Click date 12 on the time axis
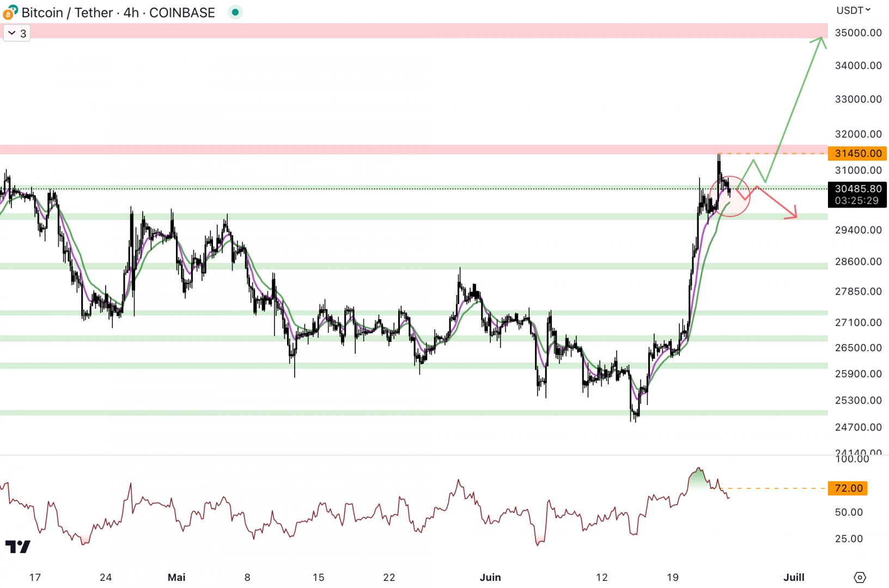Viewport: 889px width, 588px height. point(601,577)
